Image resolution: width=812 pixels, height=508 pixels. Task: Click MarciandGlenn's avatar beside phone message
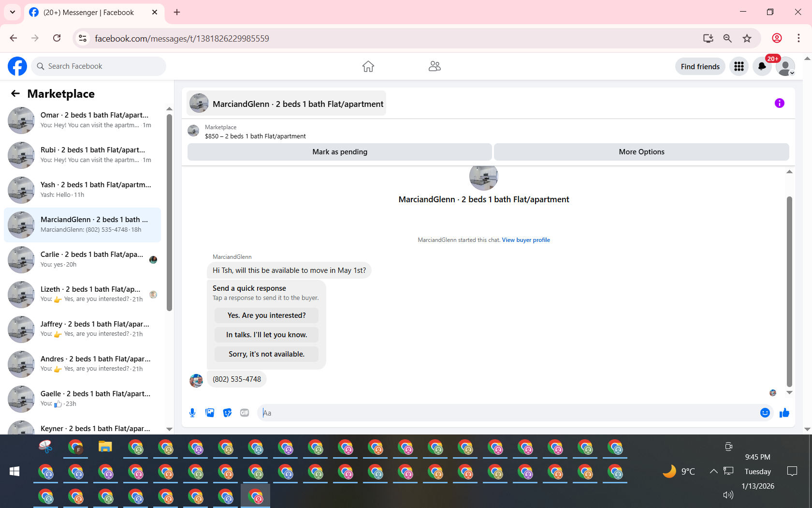[x=196, y=380]
